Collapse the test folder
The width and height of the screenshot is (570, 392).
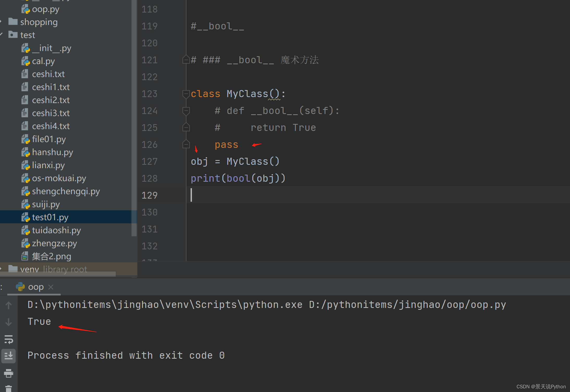[1, 35]
